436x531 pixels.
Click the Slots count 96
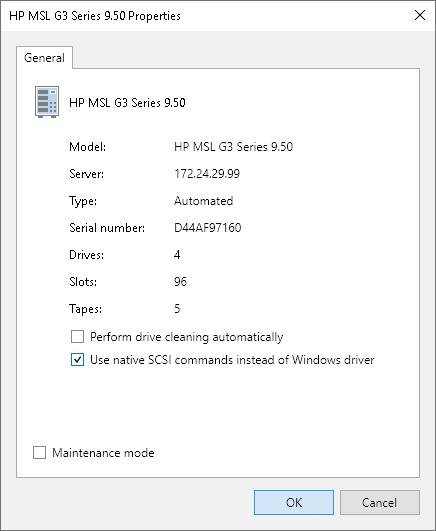point(181,281)
